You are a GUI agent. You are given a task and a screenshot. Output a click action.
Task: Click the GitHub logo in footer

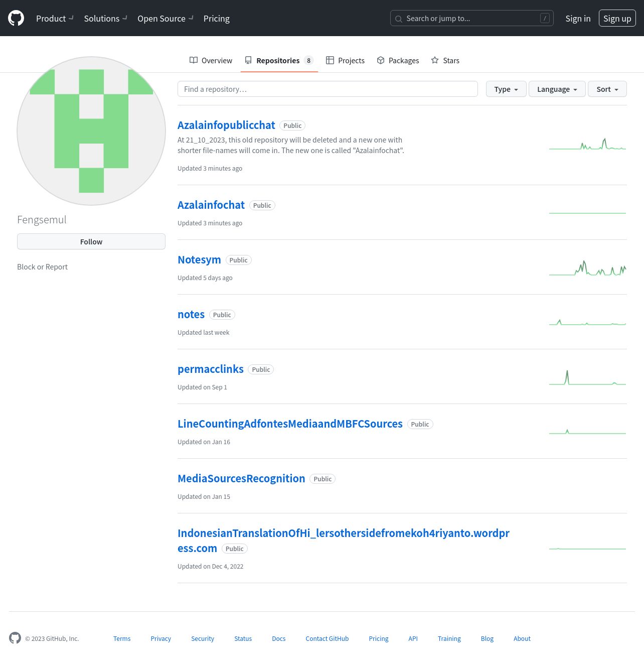point(15,638)
